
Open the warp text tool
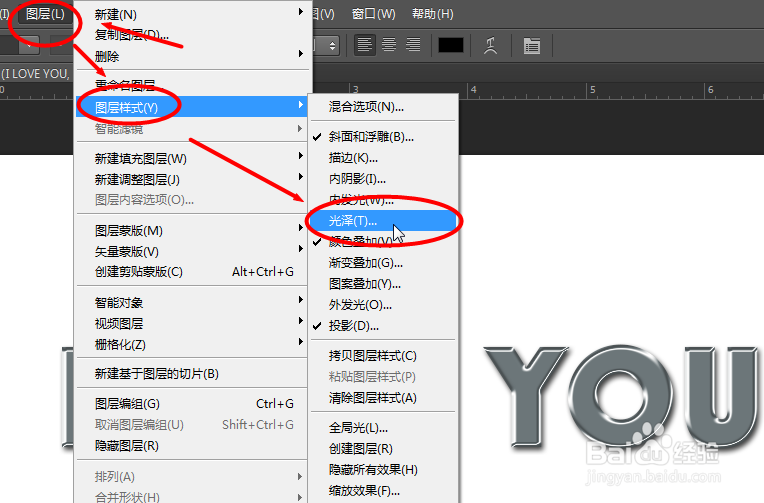[x=490, y=45]
